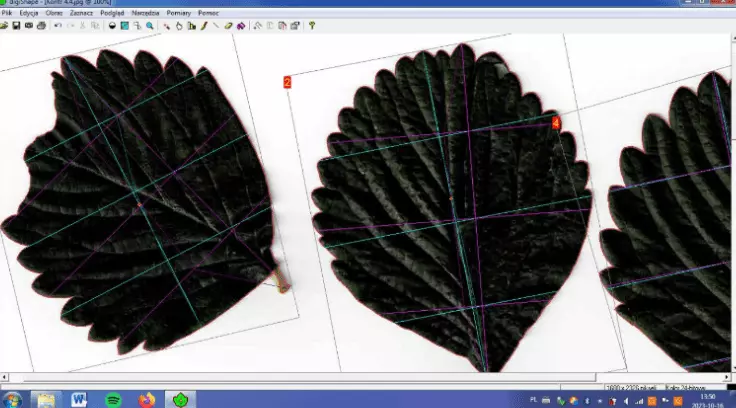Click the red marker labeled 4

click(x=556, y=122)
